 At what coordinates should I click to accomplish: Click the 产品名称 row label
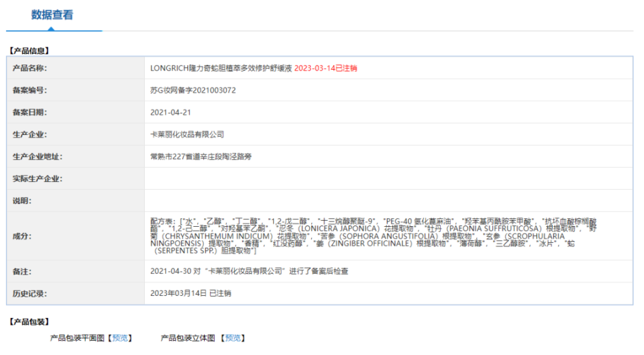pos(30,68)
